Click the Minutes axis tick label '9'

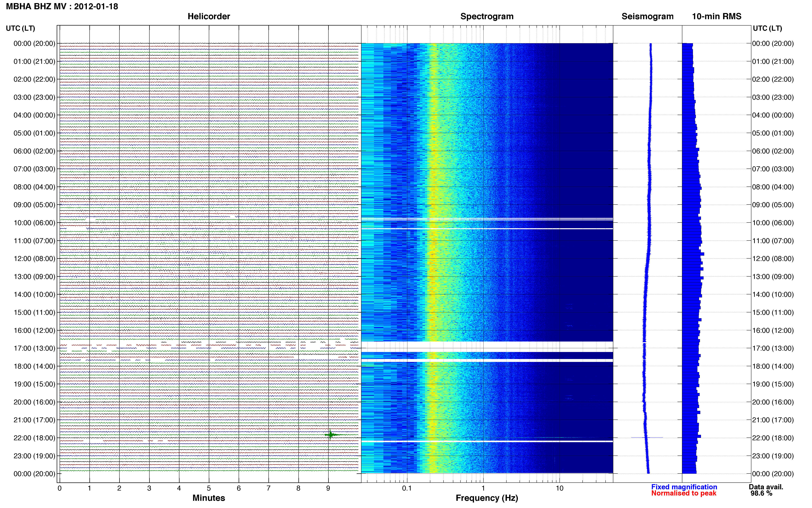pos(328,488)
